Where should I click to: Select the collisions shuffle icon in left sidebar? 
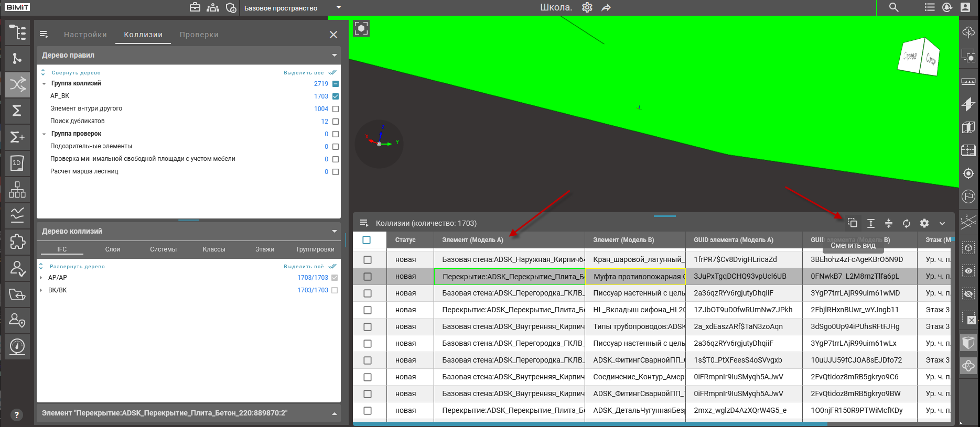pos(17,84)
